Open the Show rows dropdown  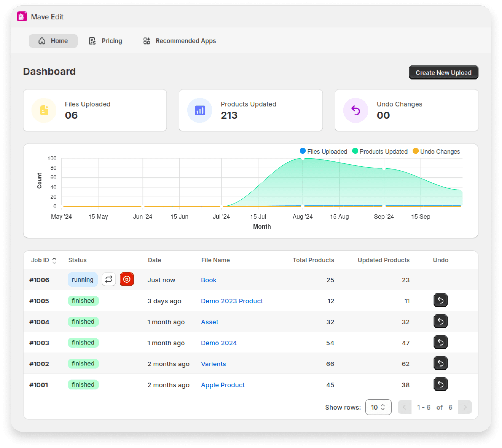pyautogui.click(x=378, y=407)
